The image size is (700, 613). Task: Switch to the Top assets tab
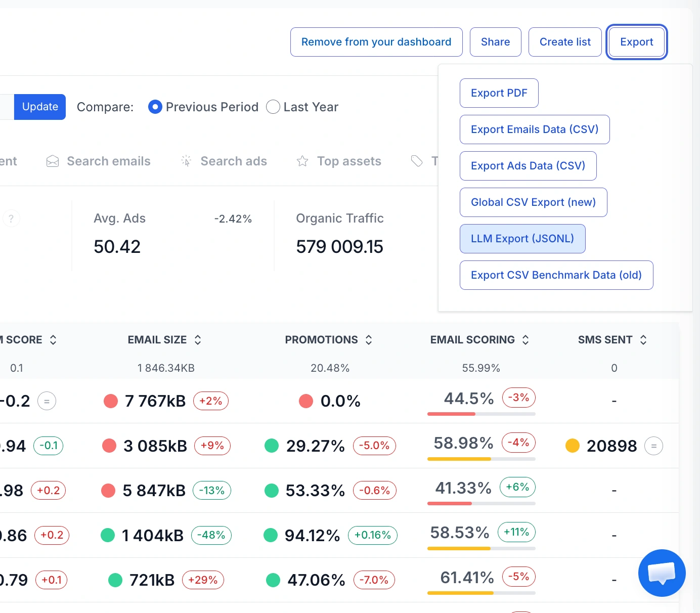point(339,161)
